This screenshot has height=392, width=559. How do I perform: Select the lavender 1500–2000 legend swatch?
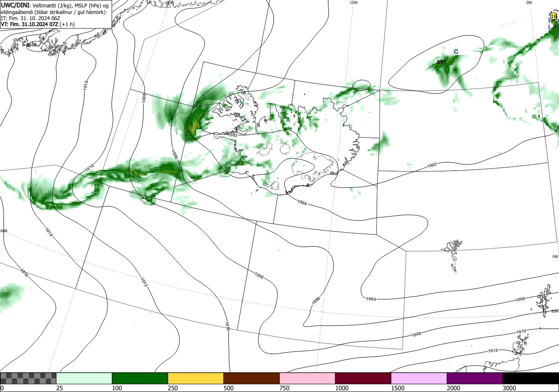419,378
